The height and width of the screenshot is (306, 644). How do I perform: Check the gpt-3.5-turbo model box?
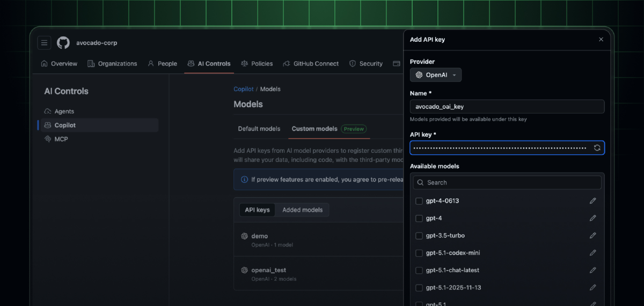tap(419, 236)
